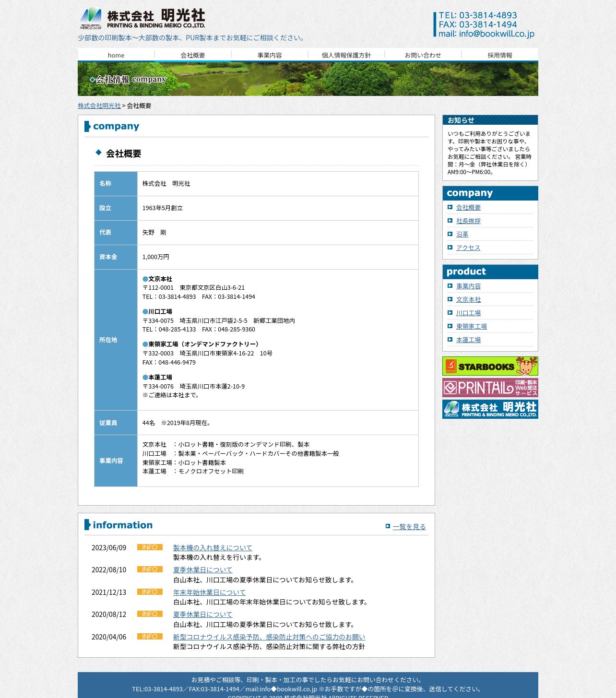Screen dimensions: 616x698
Task: Follow the 株式会社明光社 breadcrumb link
Action: [99, 106]
